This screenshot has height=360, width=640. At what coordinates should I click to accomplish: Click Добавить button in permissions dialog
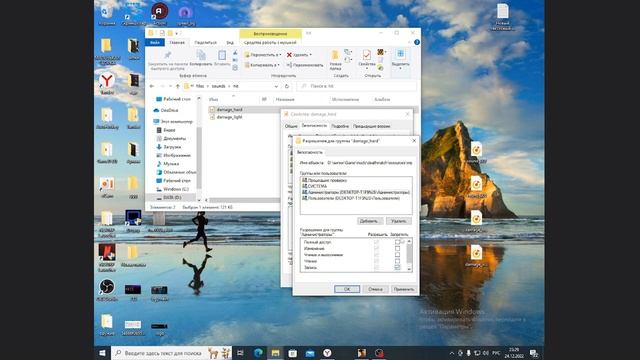369,221
